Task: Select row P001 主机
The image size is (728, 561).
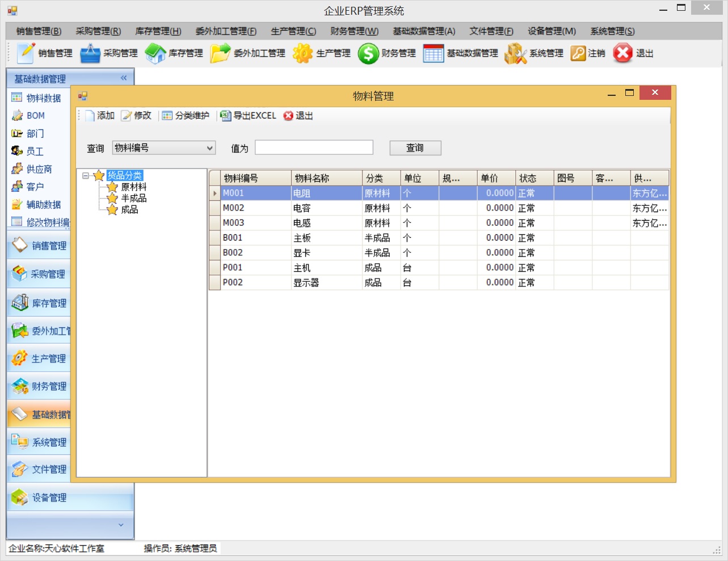Action: 439,268
